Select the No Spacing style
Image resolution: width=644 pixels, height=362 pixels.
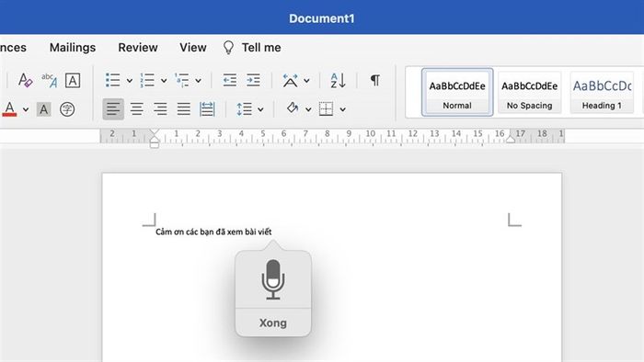coord(529,92)
